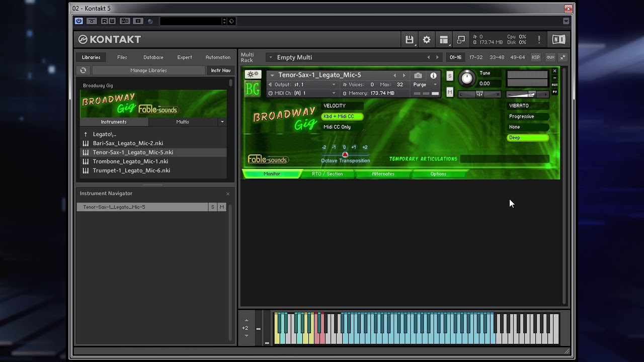This screenshot has width=644, height=362.
Task: Click the Octave Transposition slider handle
Action: click(x=345, y=155)
